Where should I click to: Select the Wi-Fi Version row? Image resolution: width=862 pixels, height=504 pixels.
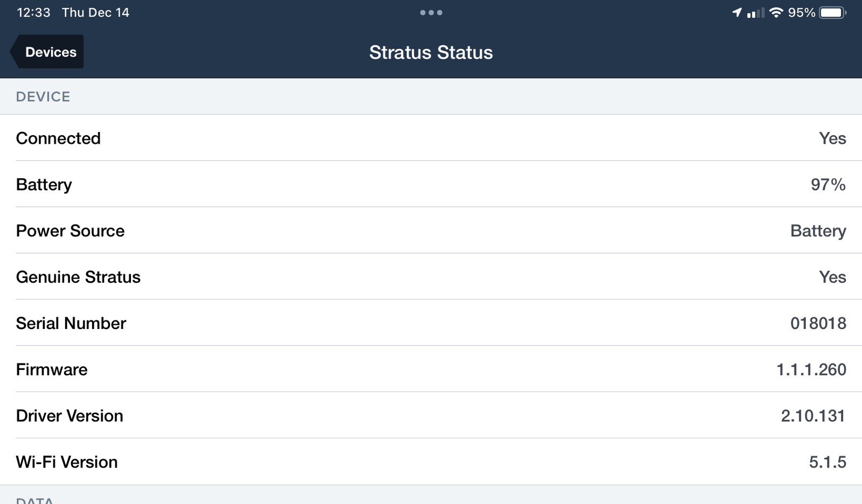(431, 462)
